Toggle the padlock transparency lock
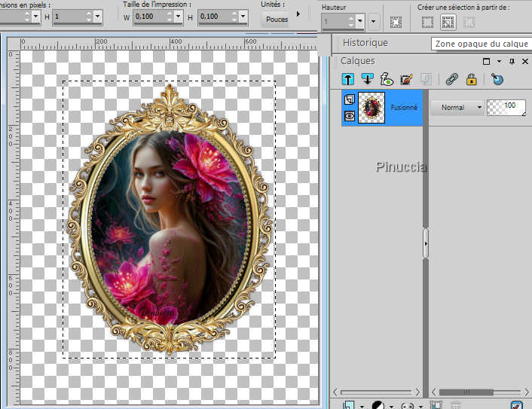This screenshot has width=532, height=409. coord(471,78)
